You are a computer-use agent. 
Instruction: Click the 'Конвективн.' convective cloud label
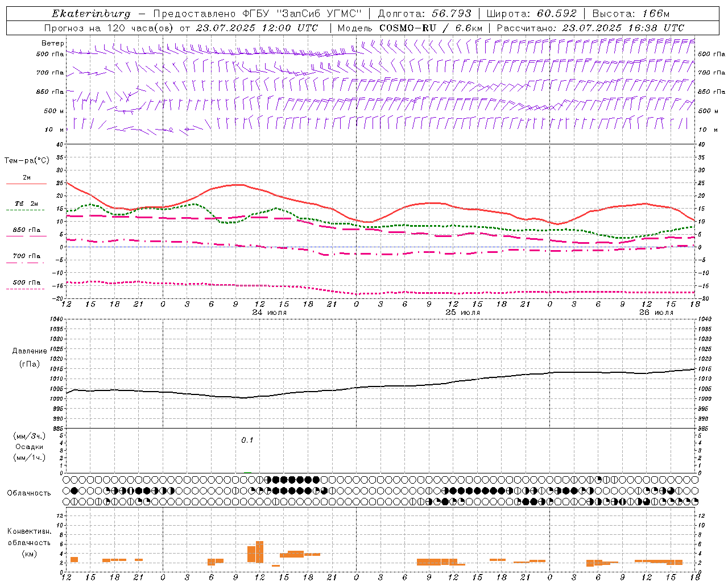pos(30,531)
